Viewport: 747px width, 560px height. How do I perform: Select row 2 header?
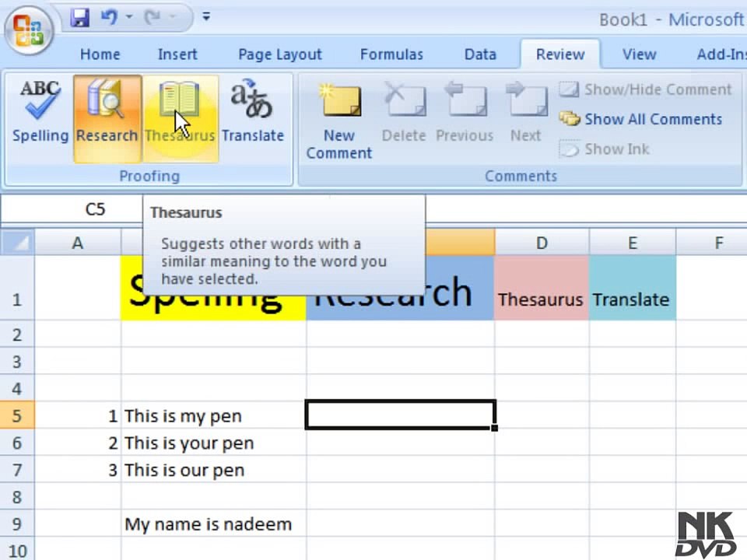(x=17, y=334)
